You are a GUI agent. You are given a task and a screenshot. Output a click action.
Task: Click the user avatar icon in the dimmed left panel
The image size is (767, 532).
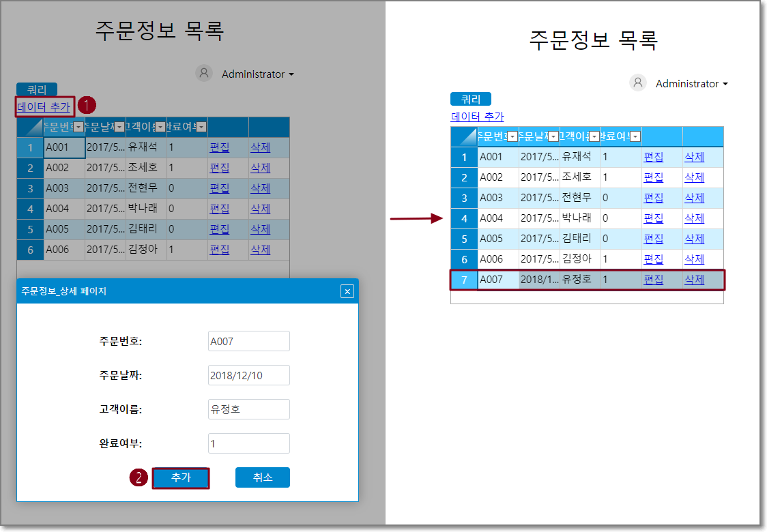pos(204,74)
